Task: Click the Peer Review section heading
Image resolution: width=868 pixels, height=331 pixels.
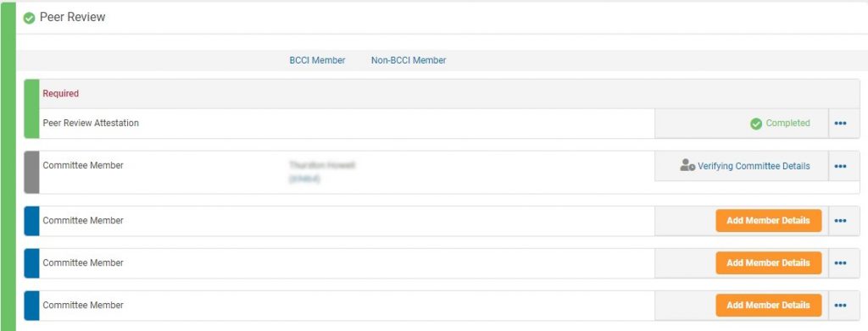Action: pos(73,17)
